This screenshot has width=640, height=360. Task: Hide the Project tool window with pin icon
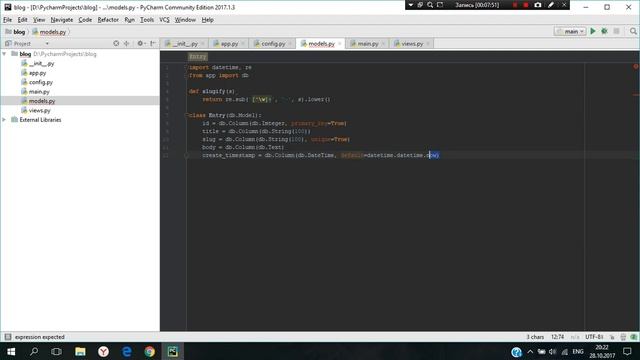click(x=153, y=43)
